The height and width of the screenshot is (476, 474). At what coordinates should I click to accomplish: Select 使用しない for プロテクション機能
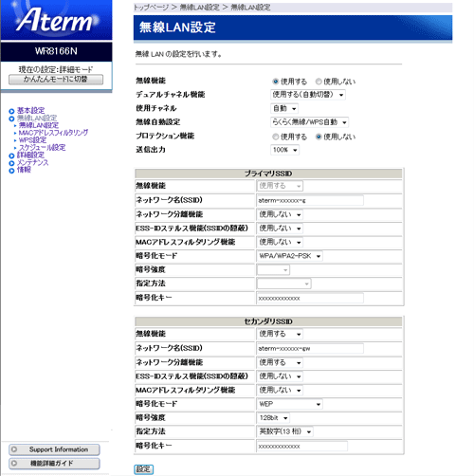[x=319, y=137]
